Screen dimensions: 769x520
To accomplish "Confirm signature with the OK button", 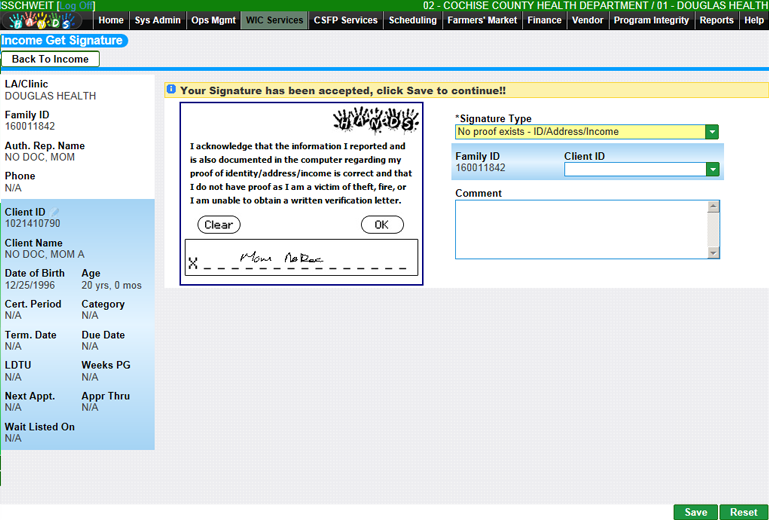I will tap(381, 225).
